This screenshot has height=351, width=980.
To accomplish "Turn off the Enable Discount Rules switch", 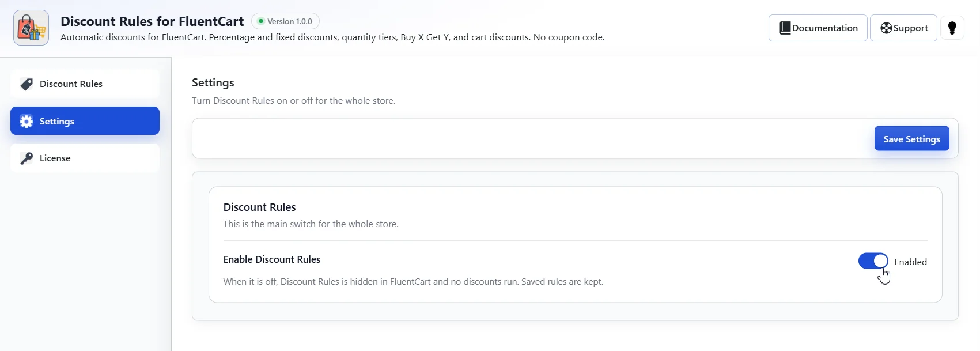I will [x=873, y=261].
